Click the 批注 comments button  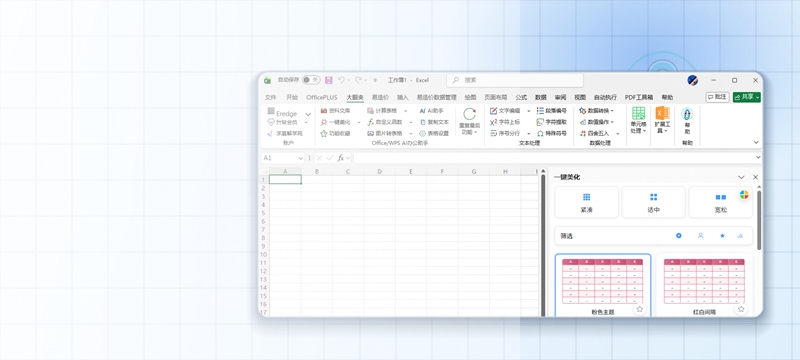717,97
